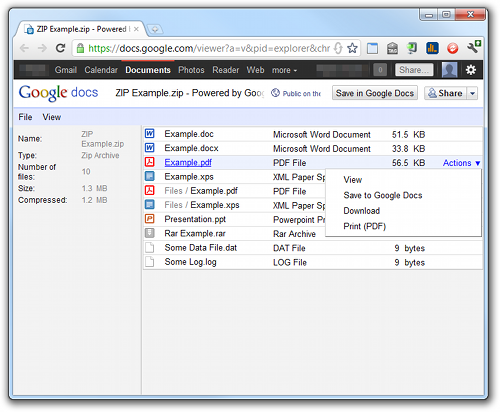The image size is (500, 412).
Task: Click the browser forward arrow
Action: point(42,48)
